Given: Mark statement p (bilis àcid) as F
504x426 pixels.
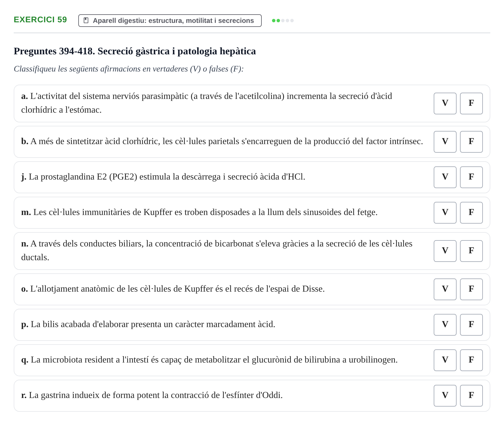Looking at the screenshot, I should click(471, 325).
